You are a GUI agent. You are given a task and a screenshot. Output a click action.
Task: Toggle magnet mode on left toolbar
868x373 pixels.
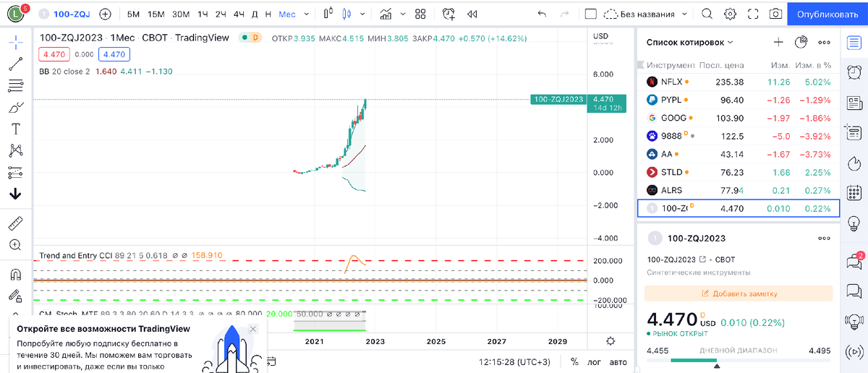pyautogui.click(x=15, y=274)
